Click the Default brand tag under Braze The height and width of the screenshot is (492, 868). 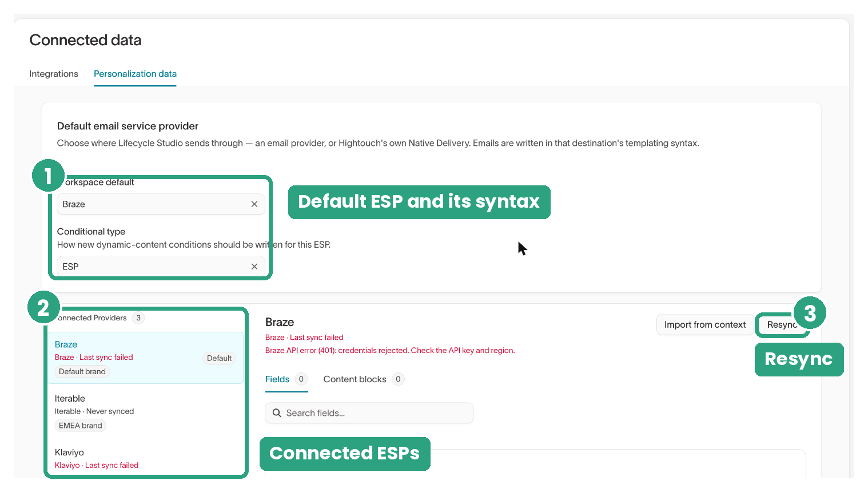pyautogui.click(x=82, y=372)
